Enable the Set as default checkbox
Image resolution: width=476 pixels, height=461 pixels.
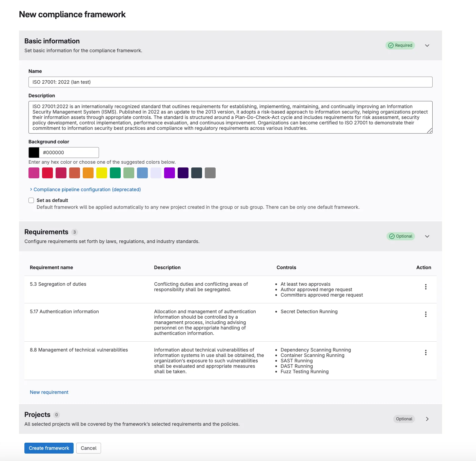coord(31,200)
